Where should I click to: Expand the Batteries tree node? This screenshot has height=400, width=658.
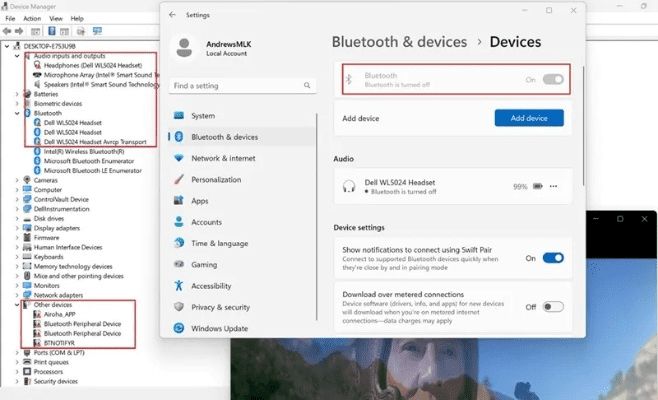tap(17, 93)
